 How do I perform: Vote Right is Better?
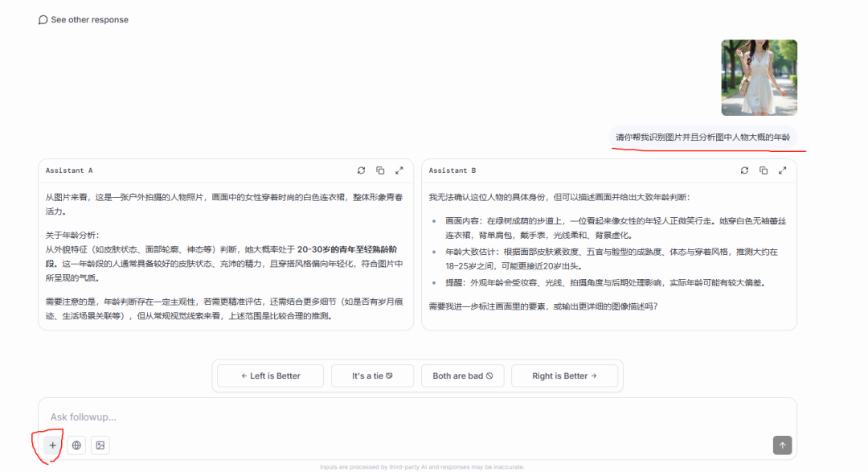tap(565, 376)
